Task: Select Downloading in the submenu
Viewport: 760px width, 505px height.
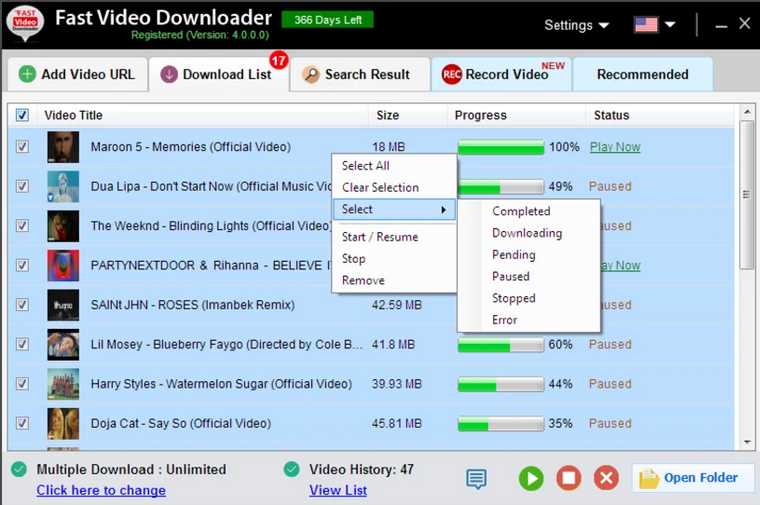Action: [x=529, y=233]
